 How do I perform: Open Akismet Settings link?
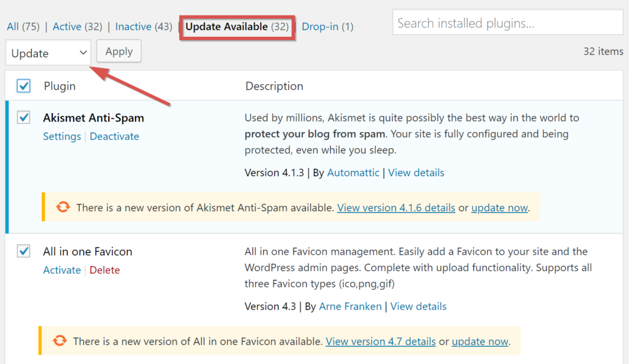click(62, 136)
